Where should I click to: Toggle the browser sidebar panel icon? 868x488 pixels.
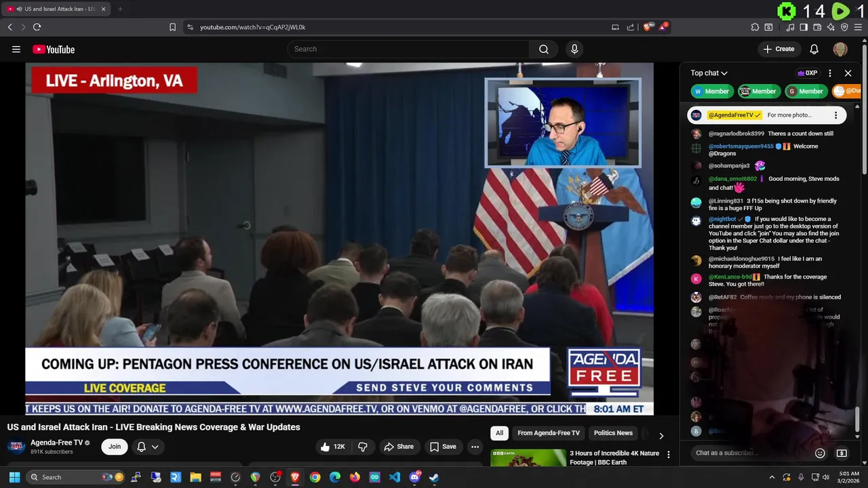pyautogui.click(x=804, y=27)
